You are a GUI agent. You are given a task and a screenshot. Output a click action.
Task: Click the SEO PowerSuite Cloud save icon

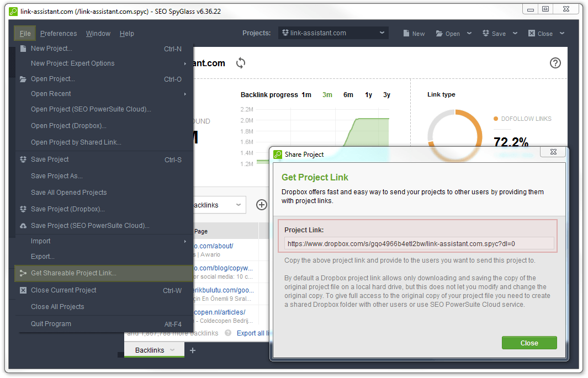tap(23, 226)
